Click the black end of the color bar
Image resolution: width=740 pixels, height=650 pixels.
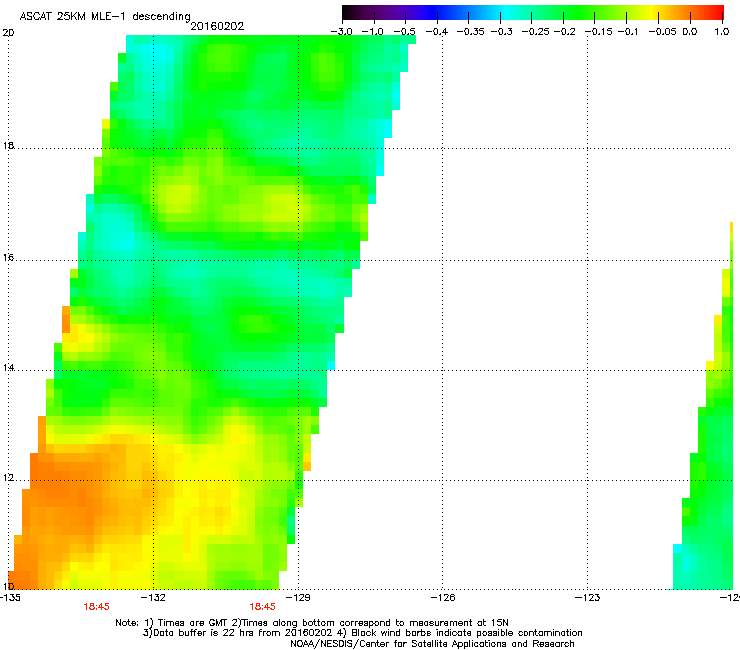[349, 12]
